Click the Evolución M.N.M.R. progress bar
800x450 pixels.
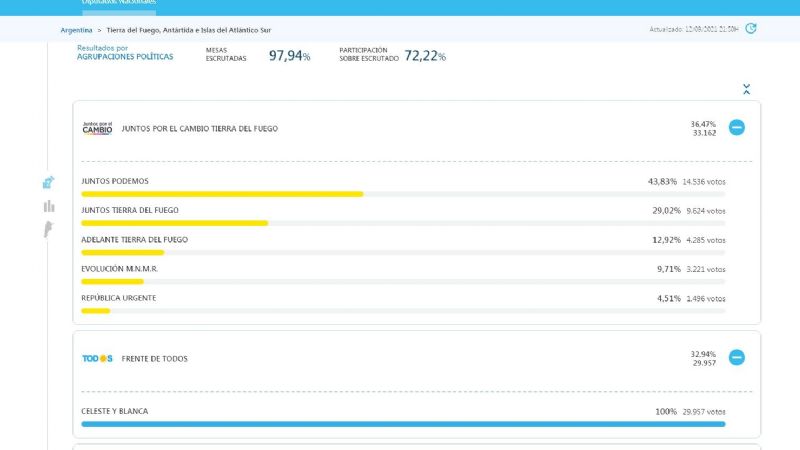point(112,282)
